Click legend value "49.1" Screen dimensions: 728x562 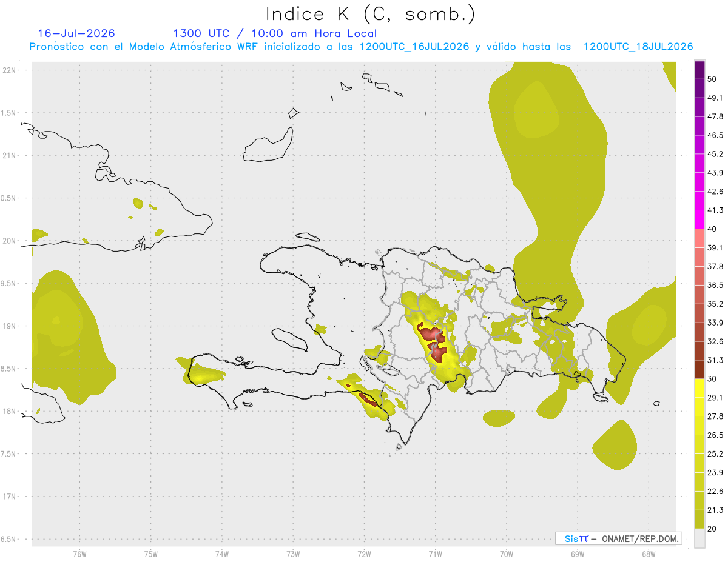pyautogui.click(x=715, y=98)
